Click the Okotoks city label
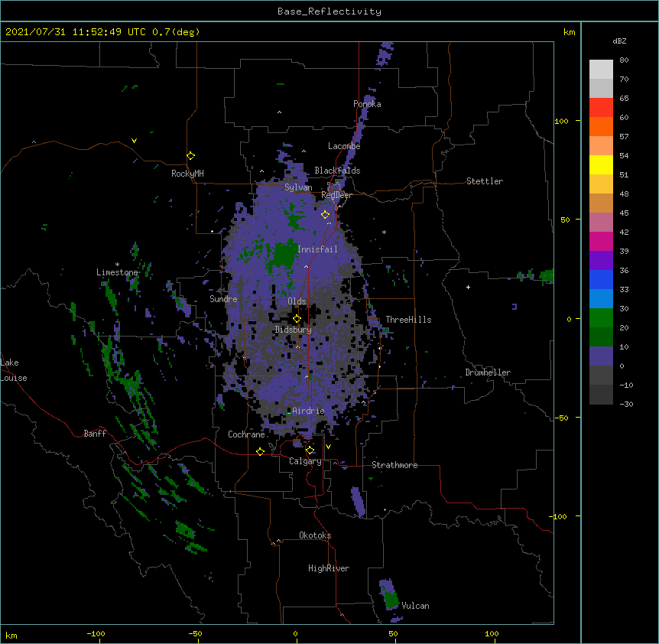The image size is (659, 644). 315,535
